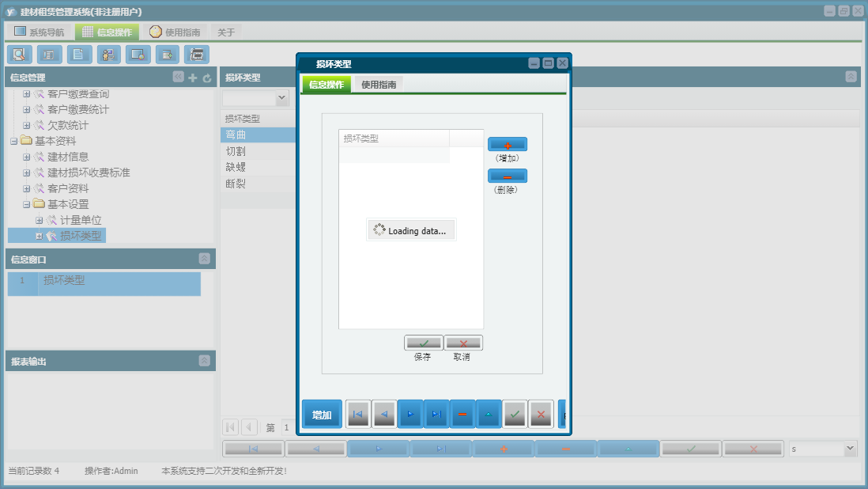
Task: Click the plus 增加 button in the dialog
Action: [x=507, y=145]
